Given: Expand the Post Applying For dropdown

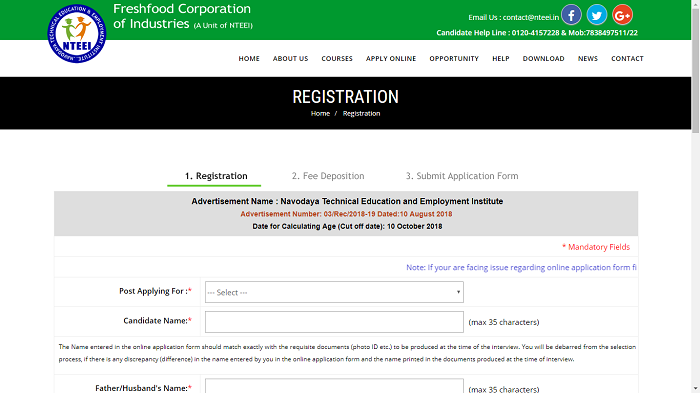Looking at the screenshot, I should click(x=334, y=292).
